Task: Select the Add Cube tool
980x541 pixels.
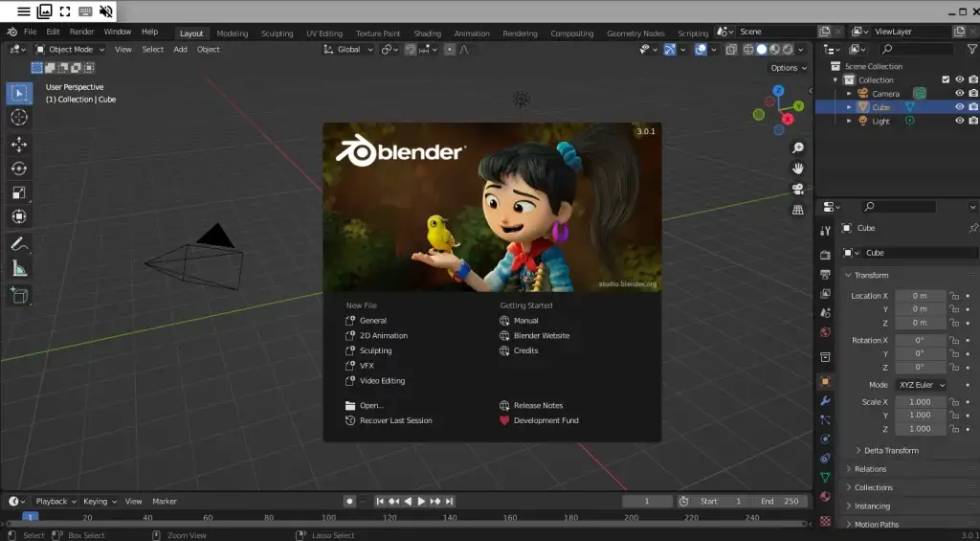Action: pos(18,295)
